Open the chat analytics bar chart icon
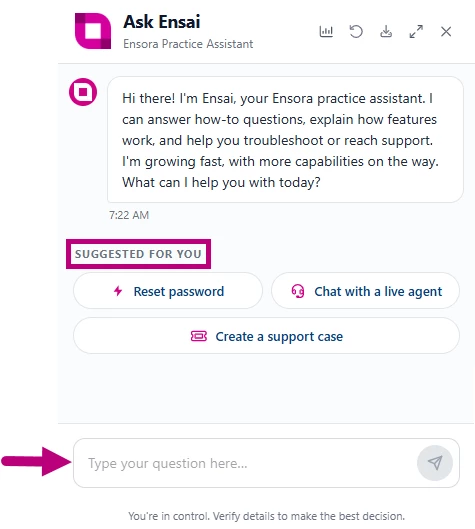 (326, 32)
